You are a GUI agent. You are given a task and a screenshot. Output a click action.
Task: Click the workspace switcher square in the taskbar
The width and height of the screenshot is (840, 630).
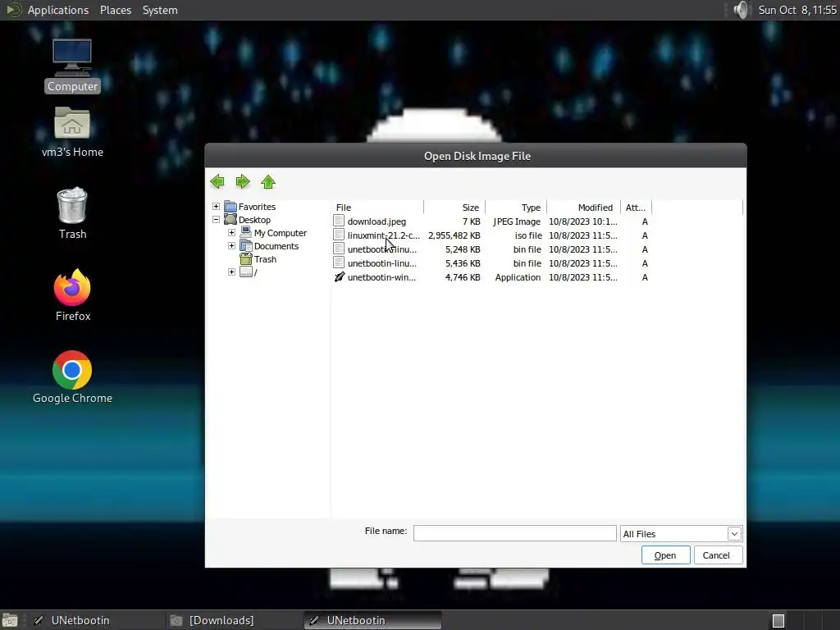778,620
